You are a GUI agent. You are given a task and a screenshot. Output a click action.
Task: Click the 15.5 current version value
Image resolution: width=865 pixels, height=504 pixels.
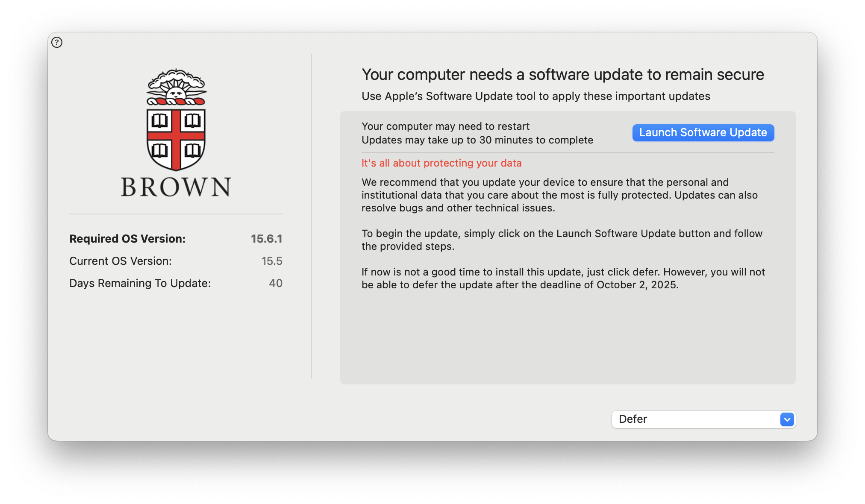[x=272, y=261]
